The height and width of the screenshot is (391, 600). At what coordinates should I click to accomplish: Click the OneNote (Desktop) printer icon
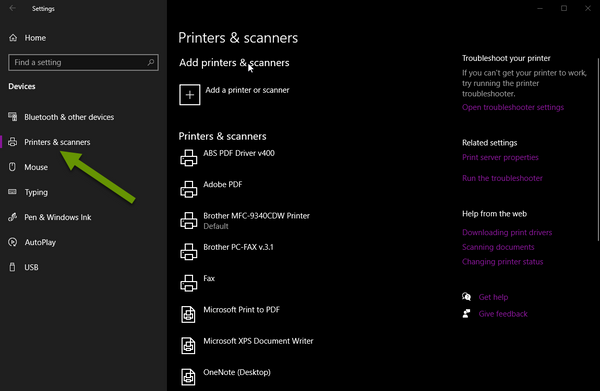click(x=188, y=377)
